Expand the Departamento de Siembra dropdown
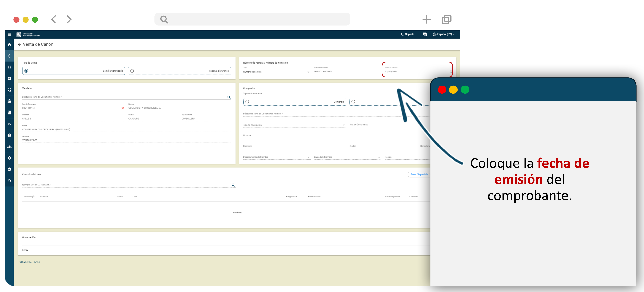This screenshot has height=292, width=644. pyautogui.click(x=308, y=157)
